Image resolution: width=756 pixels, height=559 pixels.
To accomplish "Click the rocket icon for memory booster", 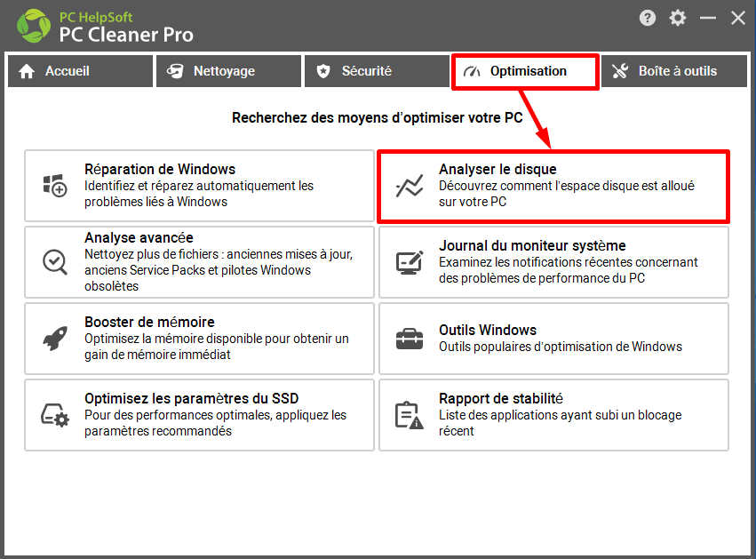I will pyautogui.click(x=55, y=338).
